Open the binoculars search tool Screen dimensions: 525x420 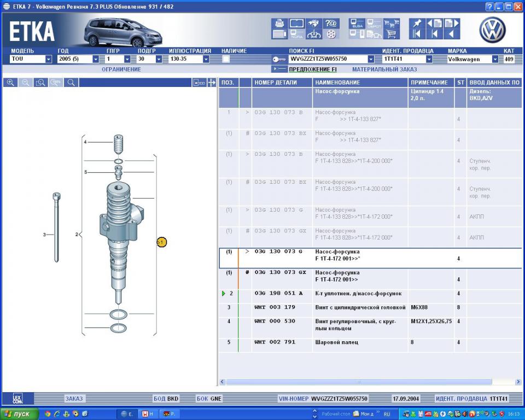pyautogui.click(x=314, y=23)
